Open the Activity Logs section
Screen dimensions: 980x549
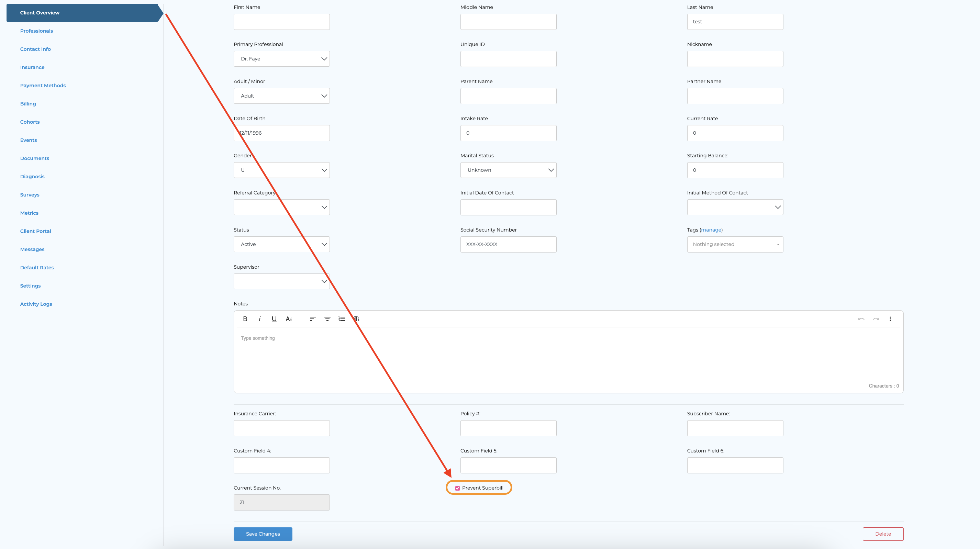coord(36,304)
